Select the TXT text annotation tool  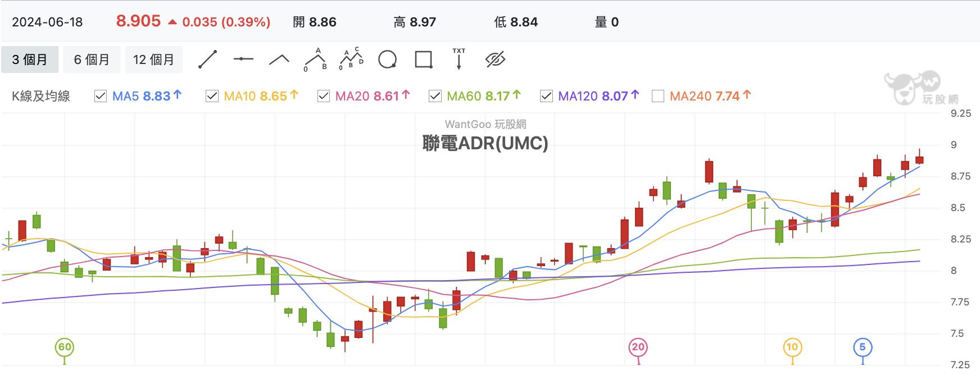(x=459, y=59)
